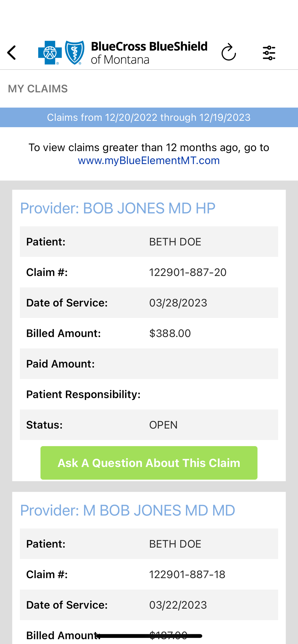Tap the back arrow icon
The height and width of the screenshot is (644, 298).
click(x=12, y=53)
